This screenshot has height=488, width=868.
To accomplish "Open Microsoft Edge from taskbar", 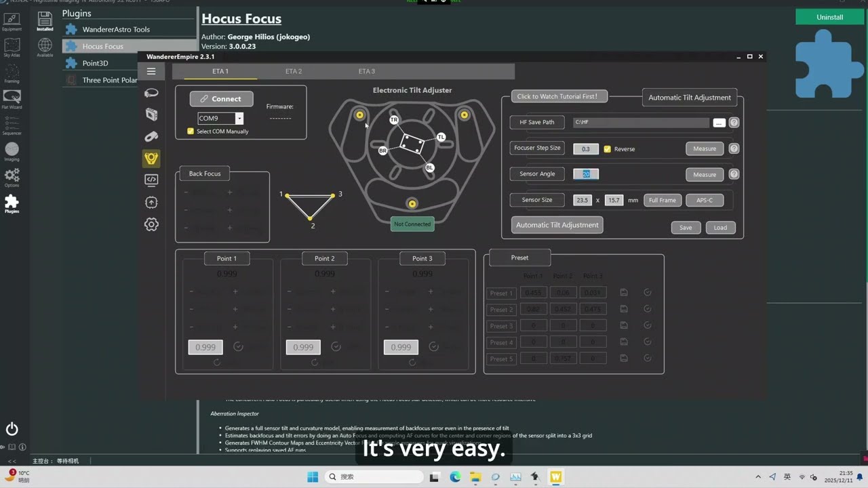I will (x=455, y=476).
